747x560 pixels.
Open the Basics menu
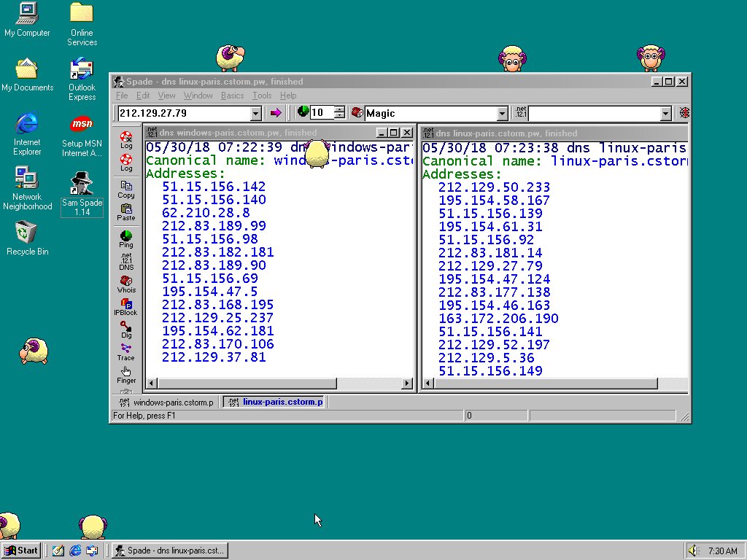pyautogui.click(x=233, y=96)
